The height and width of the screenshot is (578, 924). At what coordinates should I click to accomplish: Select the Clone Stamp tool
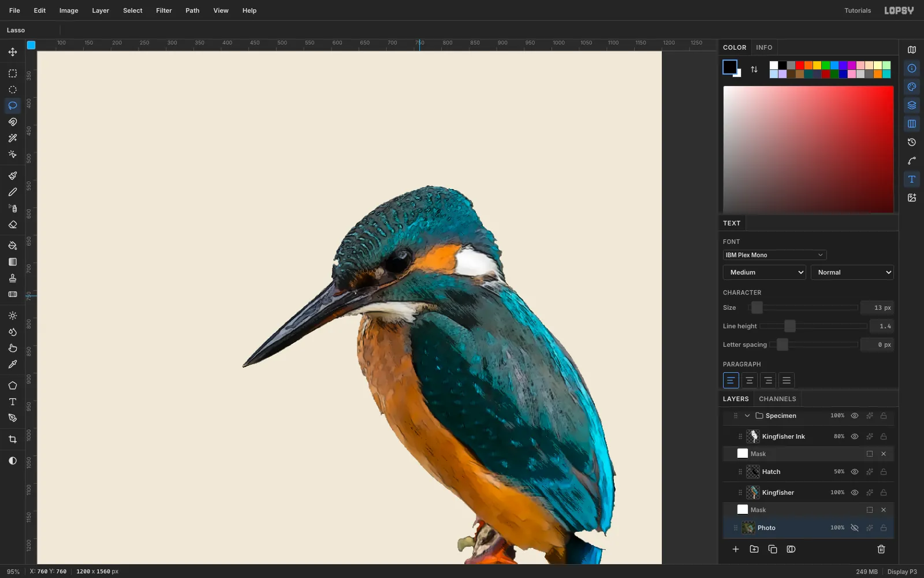click(13, 278)
